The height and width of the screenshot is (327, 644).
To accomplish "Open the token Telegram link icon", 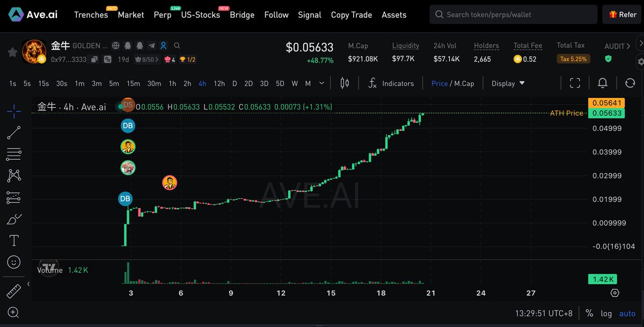I will [x=152, y=46].
